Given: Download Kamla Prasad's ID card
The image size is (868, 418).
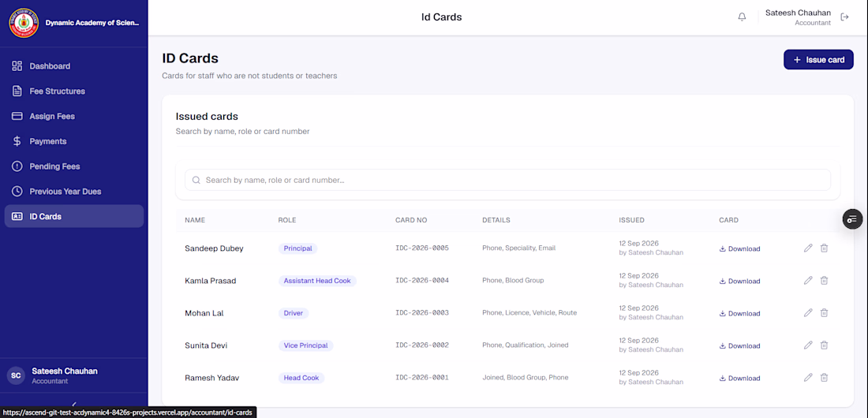Looking at the screenshot, I should tap(739, 281).
